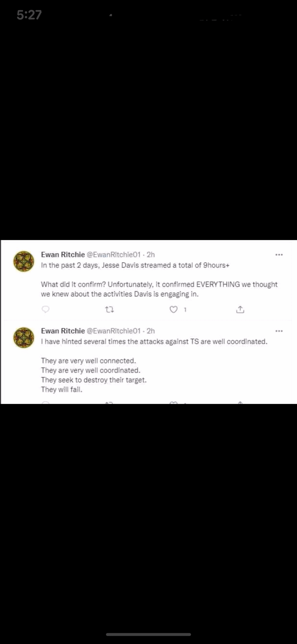Tap the share icon on the first tweet

[240, 309]
